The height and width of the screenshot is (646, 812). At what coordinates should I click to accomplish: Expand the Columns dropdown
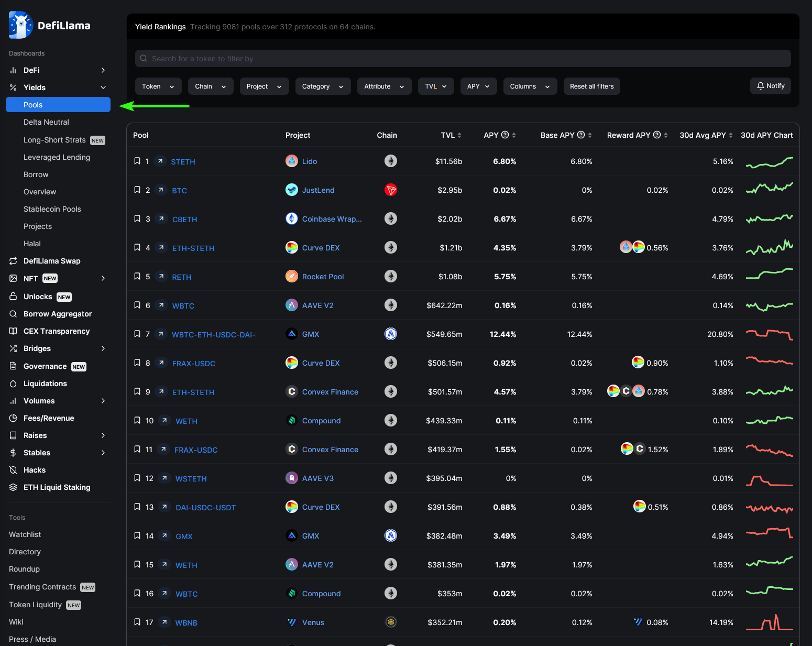[530, 86]
